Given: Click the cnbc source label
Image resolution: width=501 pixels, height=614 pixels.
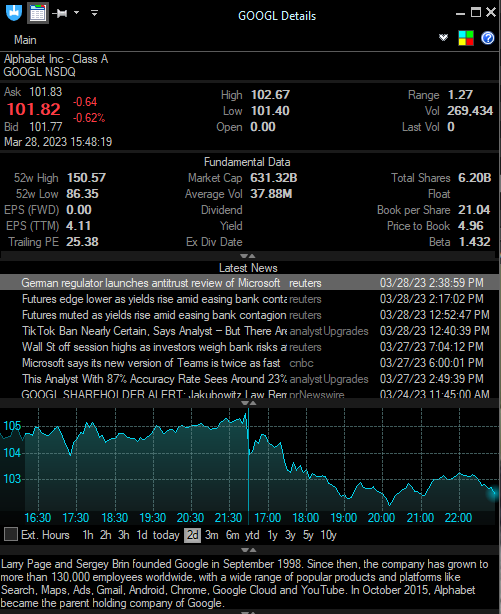Looking at the screenshot, I should pos(301,363).
